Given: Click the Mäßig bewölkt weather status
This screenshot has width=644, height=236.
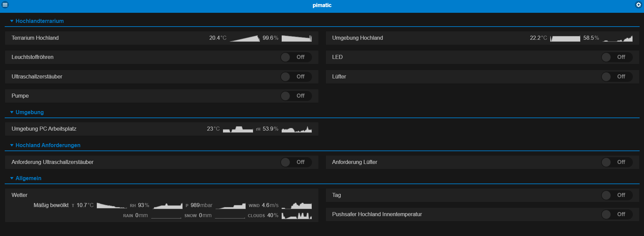Looking at the screenshot, I should [x=51, y=205].
